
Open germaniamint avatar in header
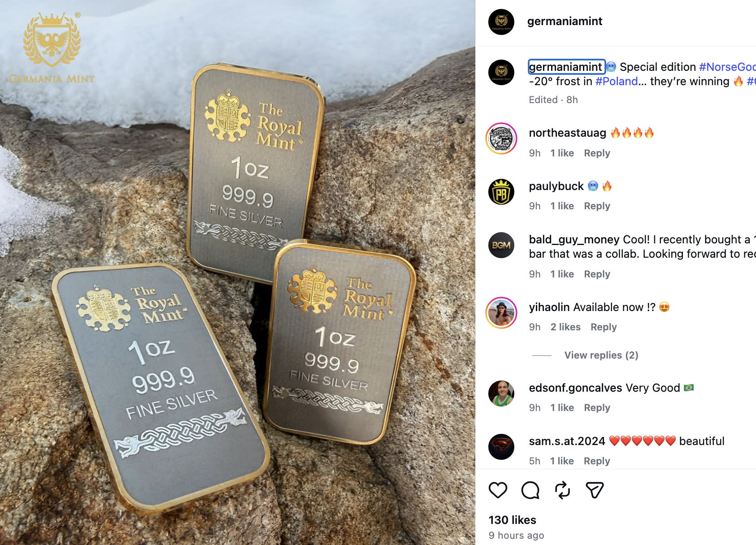coord(501,22)
